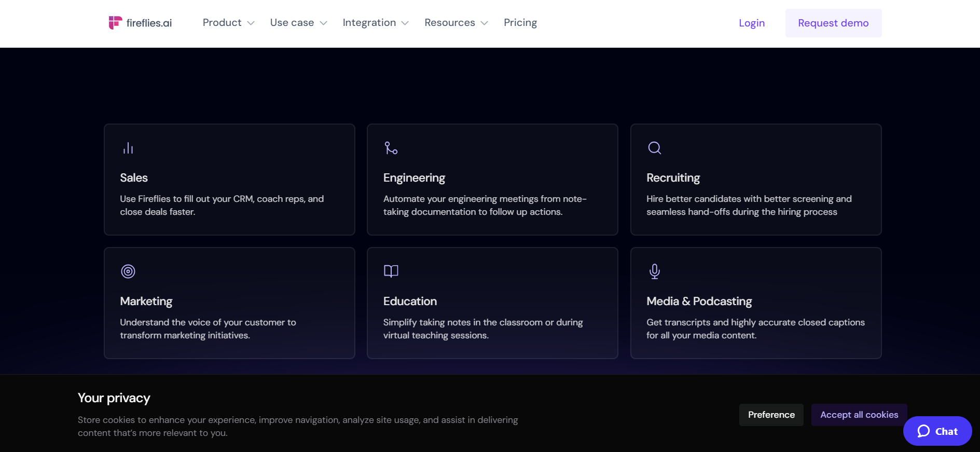This screenshot has height=452, width=980.
Task: Click the Engineering git branch icon
Action: tap(391, 148)
